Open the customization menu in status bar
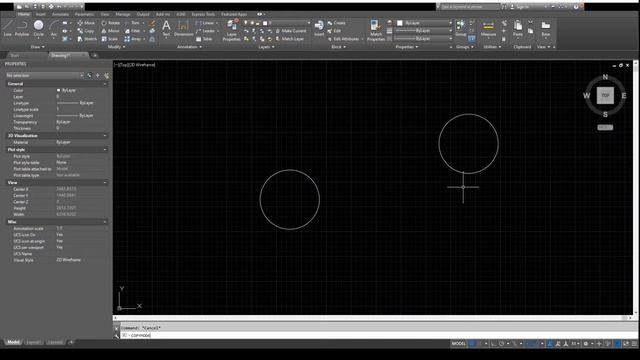640x360 pixels. click(x=634, y=344)
